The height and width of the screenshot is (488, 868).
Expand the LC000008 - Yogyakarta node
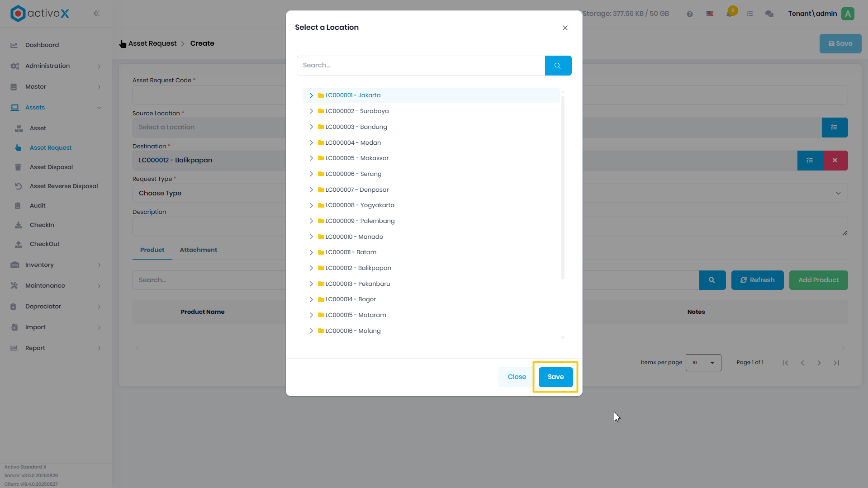point(311,206)
